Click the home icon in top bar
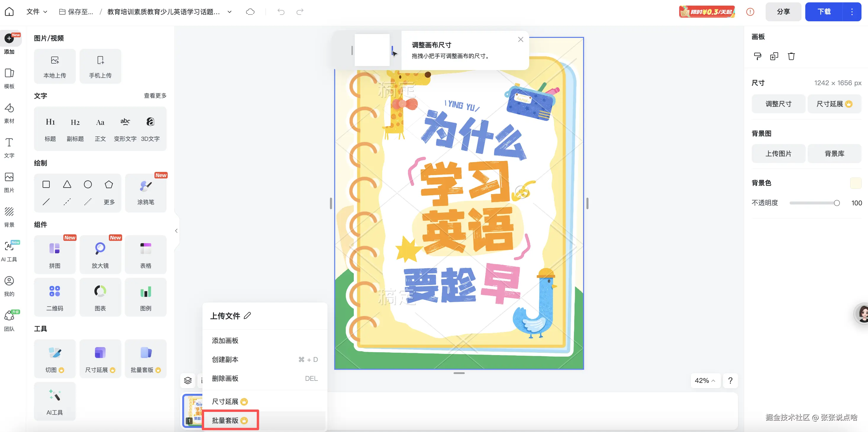This screenshot has height=432, width=868. [9, 12]
